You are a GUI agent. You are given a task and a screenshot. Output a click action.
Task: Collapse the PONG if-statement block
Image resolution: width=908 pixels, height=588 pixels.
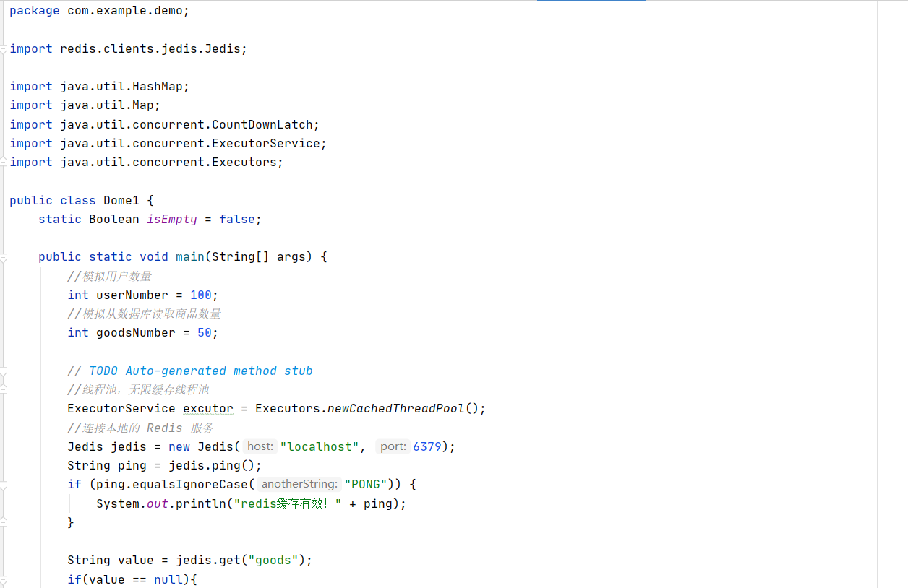[4, 484]
